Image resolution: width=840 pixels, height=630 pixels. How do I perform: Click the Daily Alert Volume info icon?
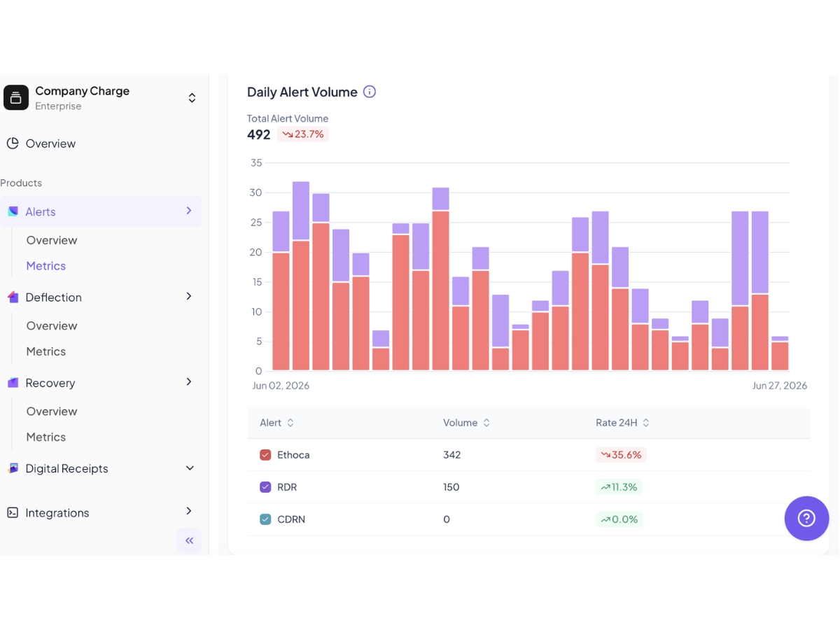[370, 92]
